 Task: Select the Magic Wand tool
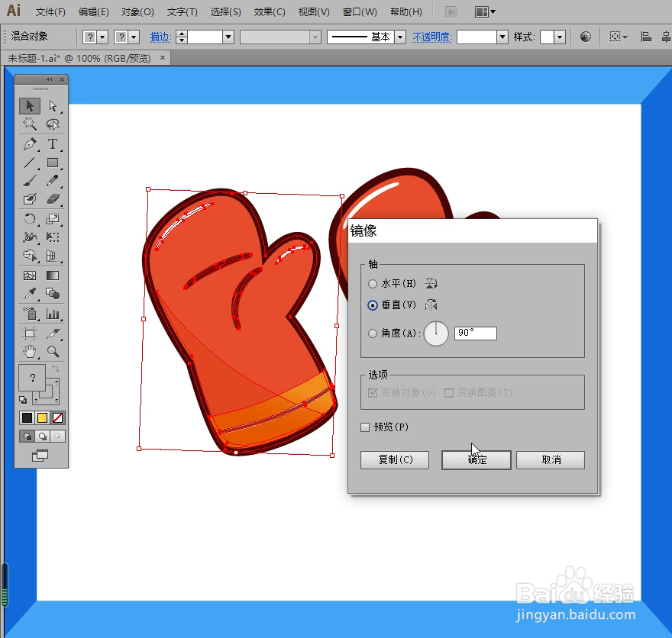(30, 124)
